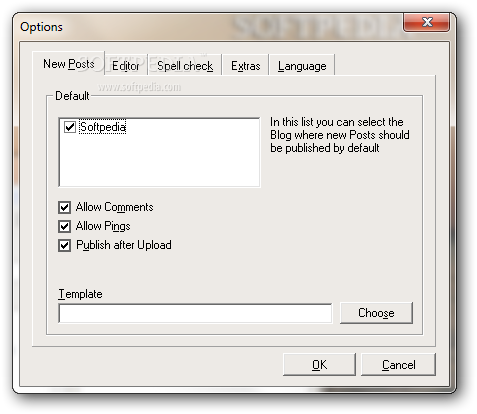The width and height of the screenshot is (477, 414).
Task: Disable the Allow Pings checkbox
Action: 64,226
